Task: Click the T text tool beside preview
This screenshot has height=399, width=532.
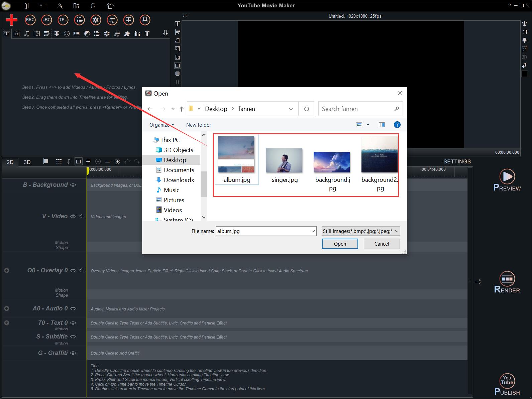Action: pos(177,24)
